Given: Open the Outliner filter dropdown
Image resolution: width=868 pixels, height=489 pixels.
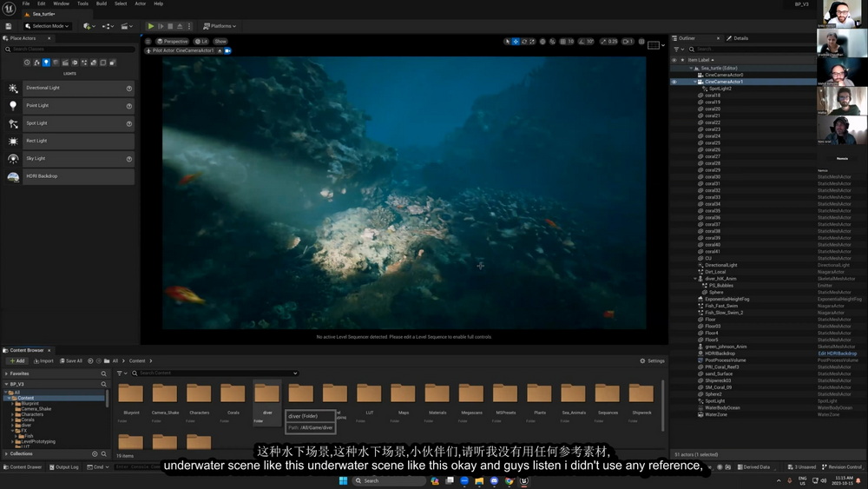Looking at the screenshot, I should (678, 50).
